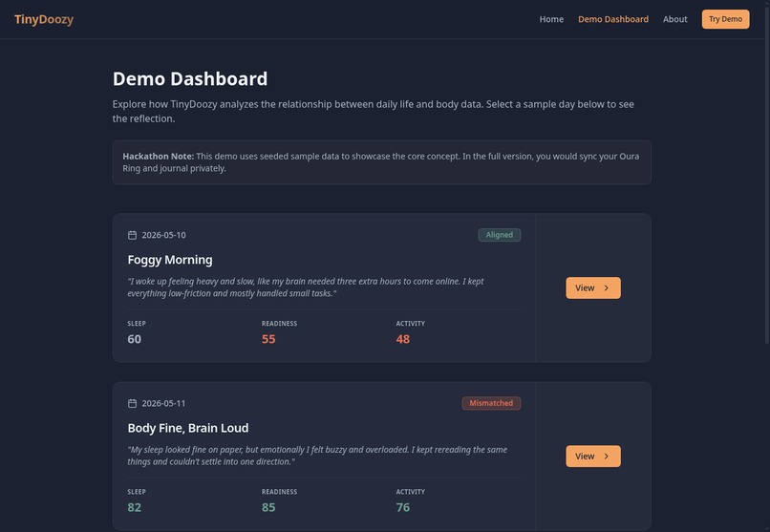The image size is (770, 532).
Task: Click Foggy Morning readiness score 55
Action: (x=268, y=339)
